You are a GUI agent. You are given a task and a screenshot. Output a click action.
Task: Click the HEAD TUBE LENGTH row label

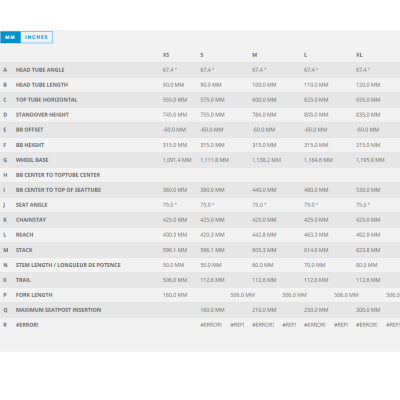[x=42, y=85]
